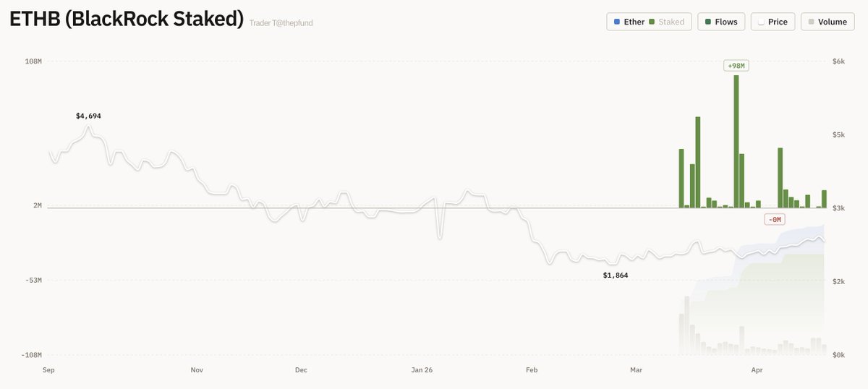Click the Mar x-axis label
Image resolution: width=868 pixels, height=389 pixels.
point(636,370)
